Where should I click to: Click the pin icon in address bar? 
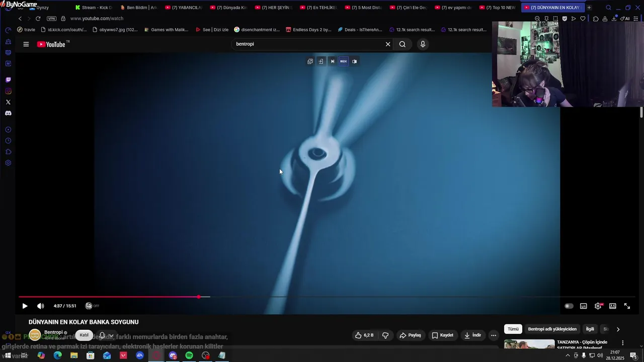click(x=546, y=19)
